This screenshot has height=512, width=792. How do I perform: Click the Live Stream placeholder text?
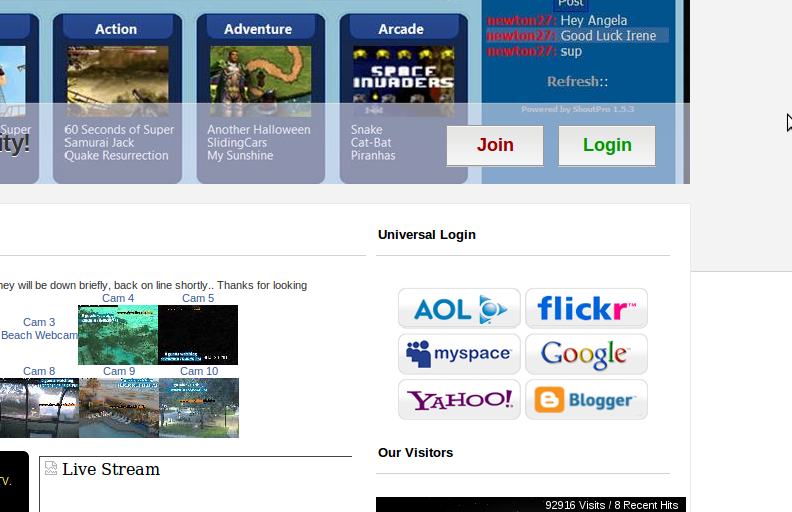111,469
